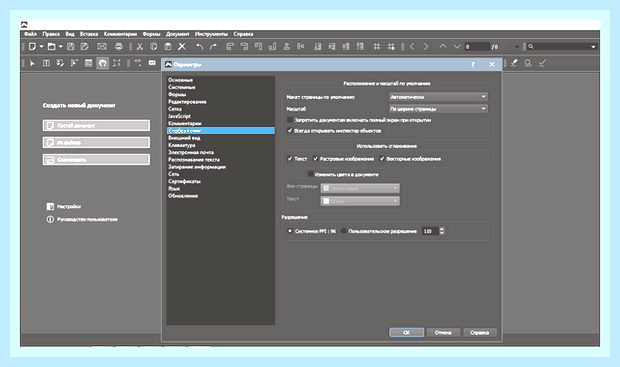The width and height of the screenshot is (620, 367).
Task: Open 'Макет страницы по умолчанию' dropdown
Action: coord(438,97)
